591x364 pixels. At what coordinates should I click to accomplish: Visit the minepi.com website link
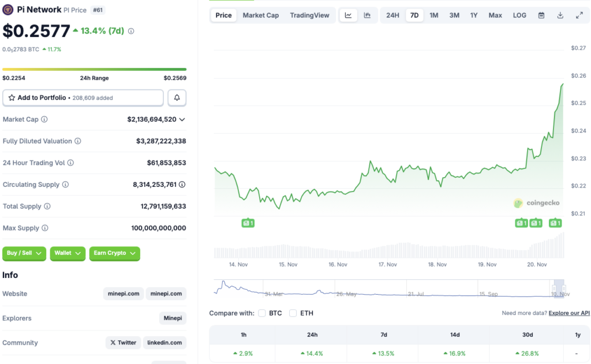(123, 294)
